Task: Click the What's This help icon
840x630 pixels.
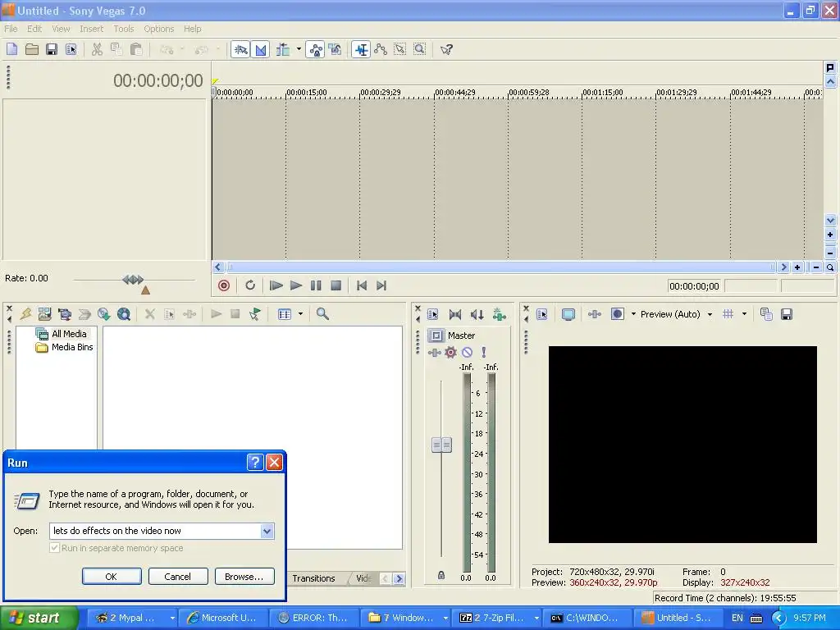Action: coord(446,50)
